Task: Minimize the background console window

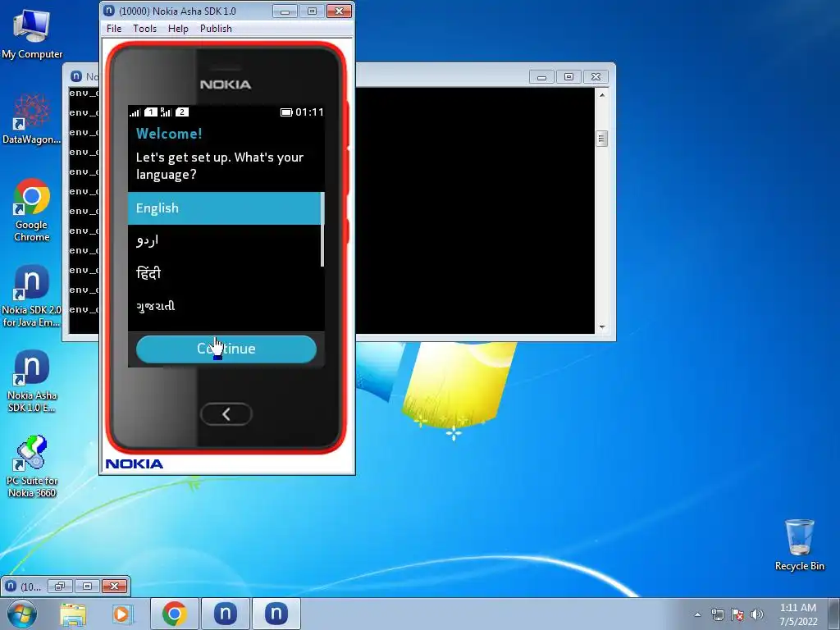Action: point(541,77)
